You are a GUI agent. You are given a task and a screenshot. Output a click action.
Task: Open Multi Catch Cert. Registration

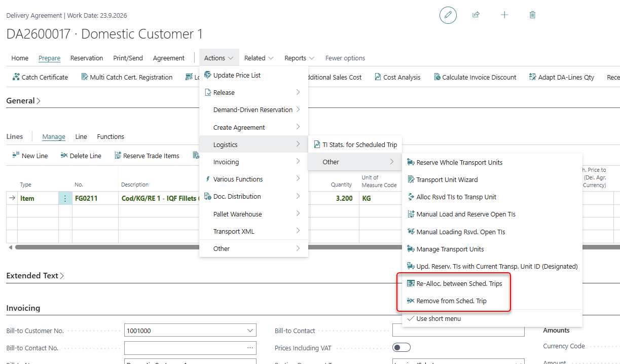click(127, 77)
